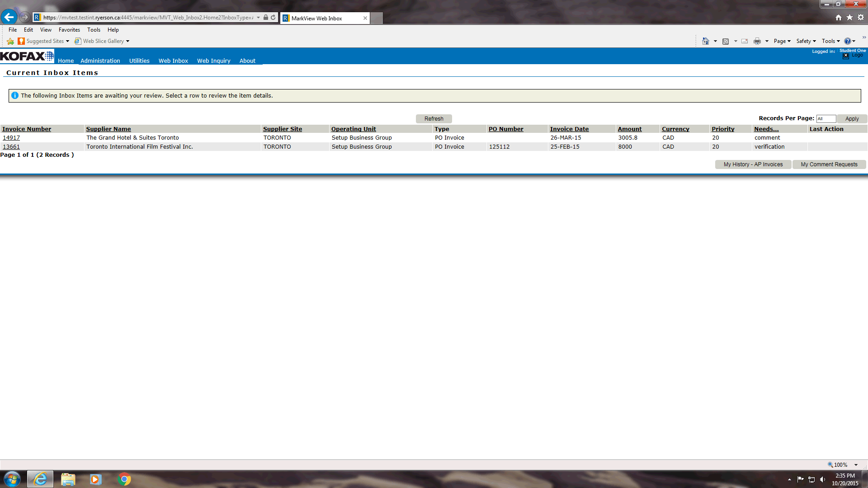Click the Print icon in command bar
Screen dimensions: 868x488
click(x=757, y=41)
